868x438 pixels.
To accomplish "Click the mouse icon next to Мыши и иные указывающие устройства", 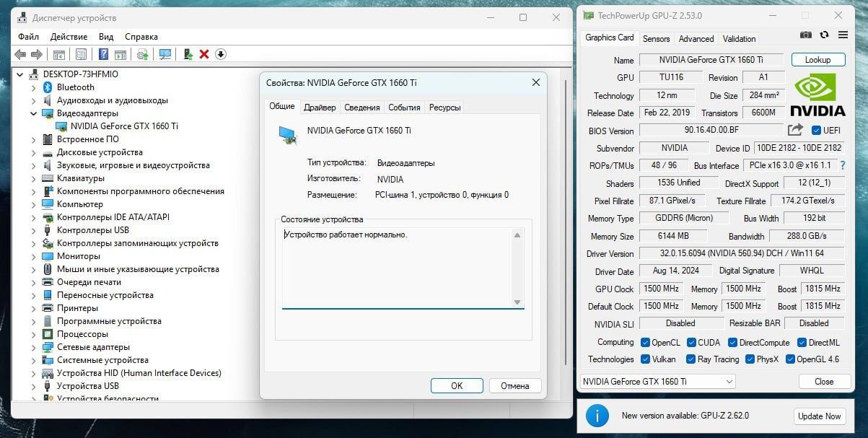I will [48, 269].
